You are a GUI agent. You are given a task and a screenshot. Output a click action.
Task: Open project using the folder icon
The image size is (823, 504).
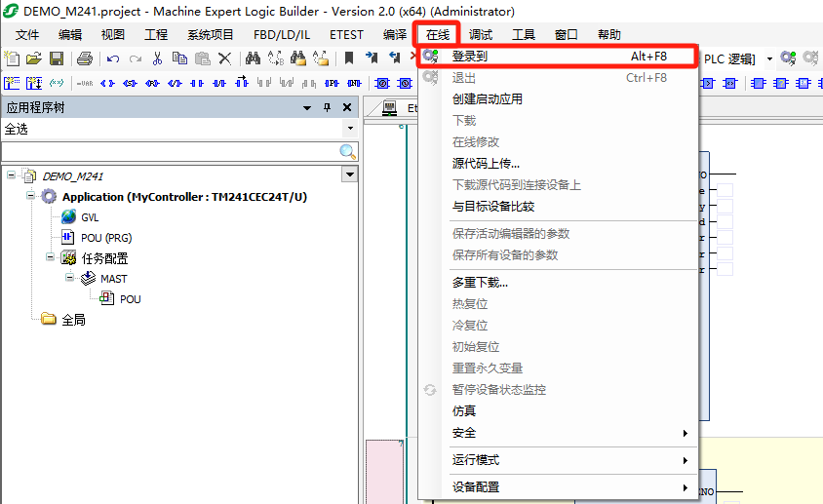pyautogui.click(x=34, y=58)
